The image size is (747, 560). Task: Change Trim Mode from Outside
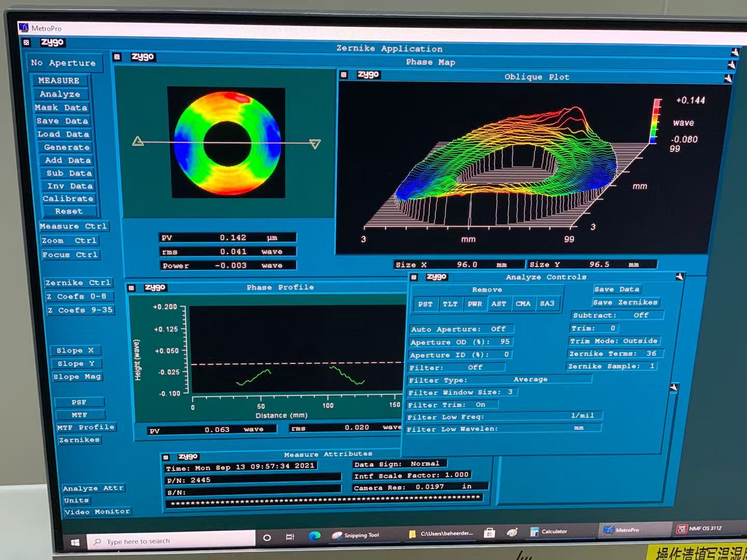[614, 341]
